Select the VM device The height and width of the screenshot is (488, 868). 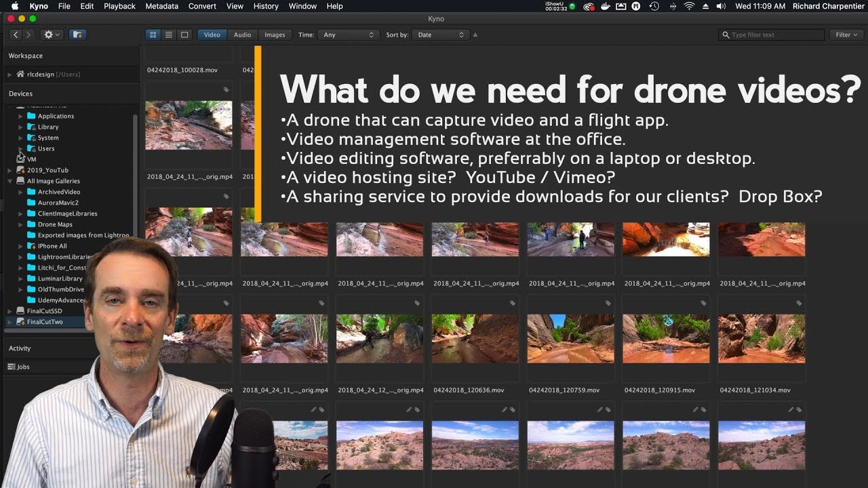click(x=32, y=159)
